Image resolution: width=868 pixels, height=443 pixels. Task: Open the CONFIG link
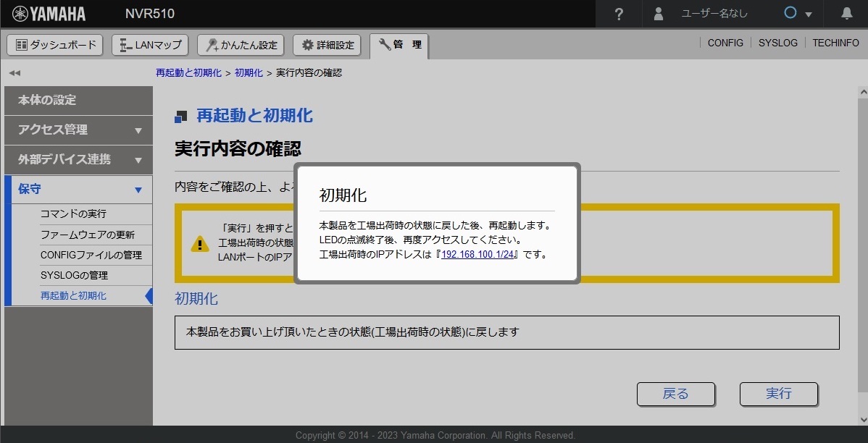(x=725, y=43)
